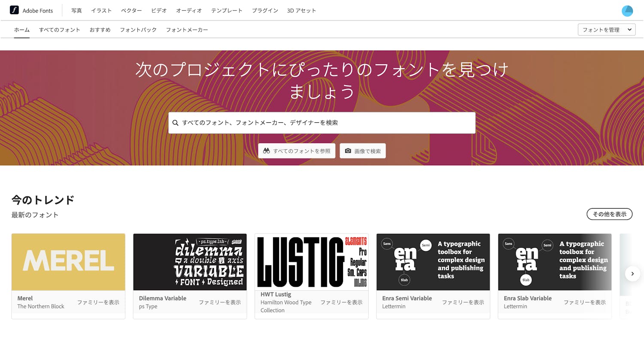Click the camera icon for image search

[x=348, y=151]
